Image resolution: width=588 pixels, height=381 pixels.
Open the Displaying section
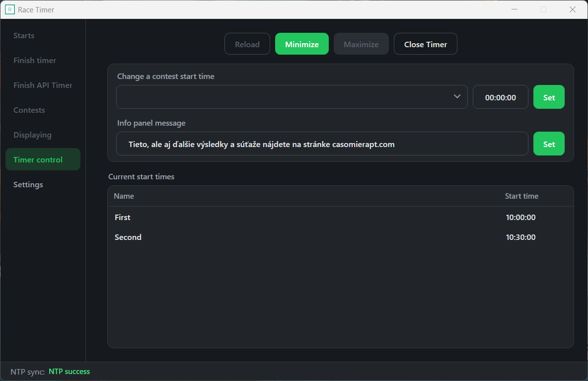pos(32,135)
